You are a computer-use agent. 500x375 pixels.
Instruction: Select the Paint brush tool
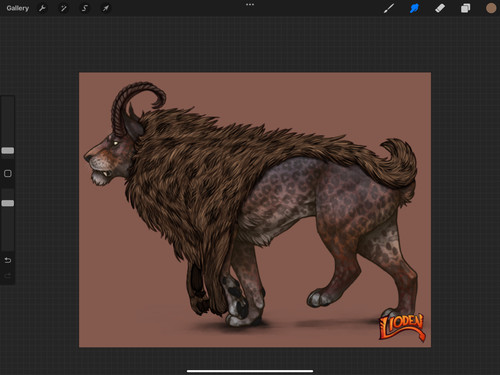coord(389,8)
